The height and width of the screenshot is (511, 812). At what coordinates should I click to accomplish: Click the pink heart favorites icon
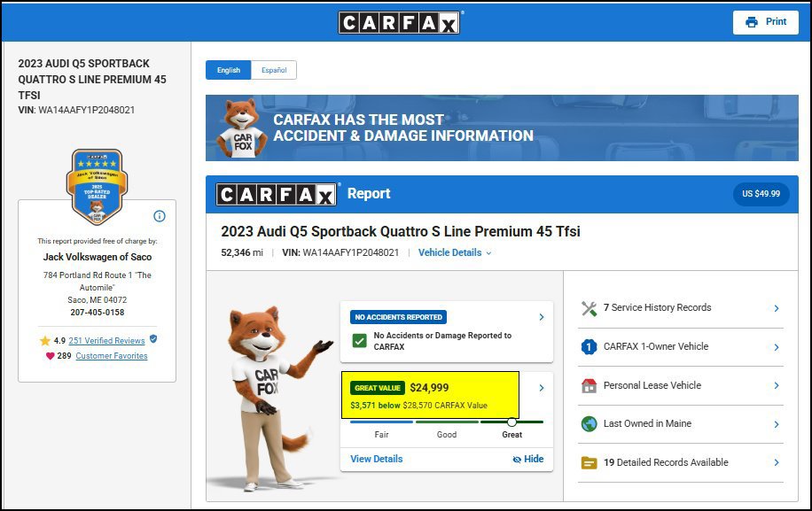[x=51, y=356]
